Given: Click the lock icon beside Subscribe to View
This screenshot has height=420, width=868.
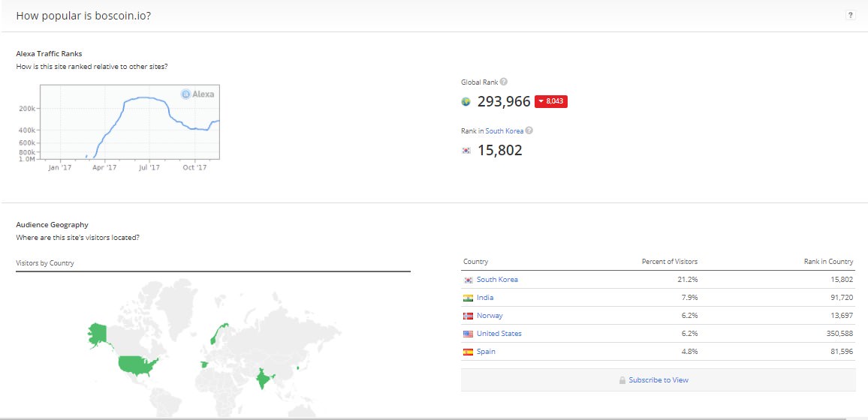Looking at the screenshot, I should tap(622, 380).
